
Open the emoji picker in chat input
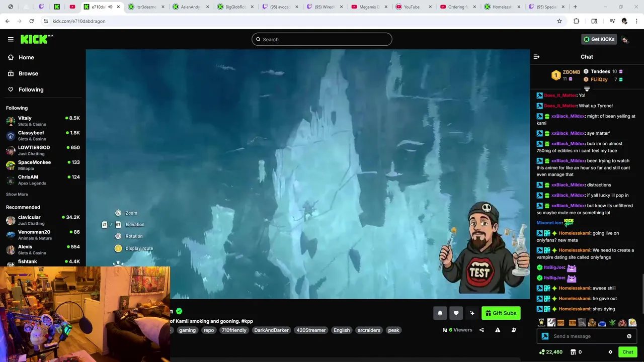click(x=629, y=336)
